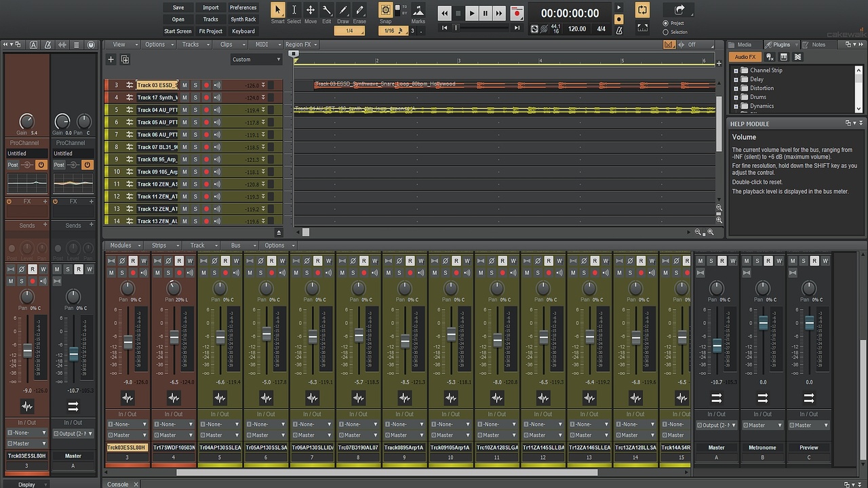Viewport: 868px width, 488px height.
Task: Select the Project radio button
Action: point(666,23)
